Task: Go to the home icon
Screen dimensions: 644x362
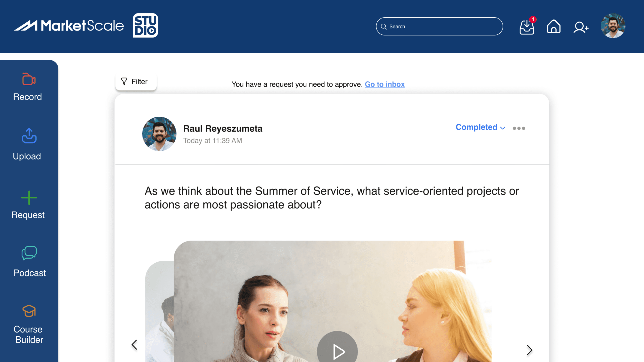Action: (x=554, y=26)
